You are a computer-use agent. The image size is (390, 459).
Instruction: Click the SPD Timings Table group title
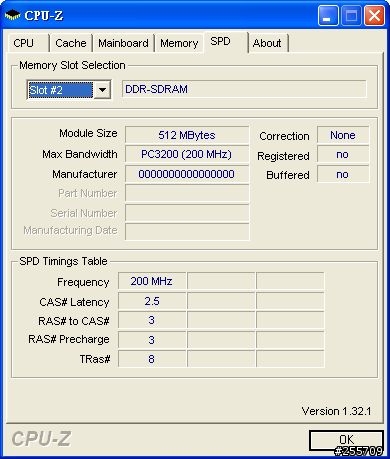(x=63, y=261)
